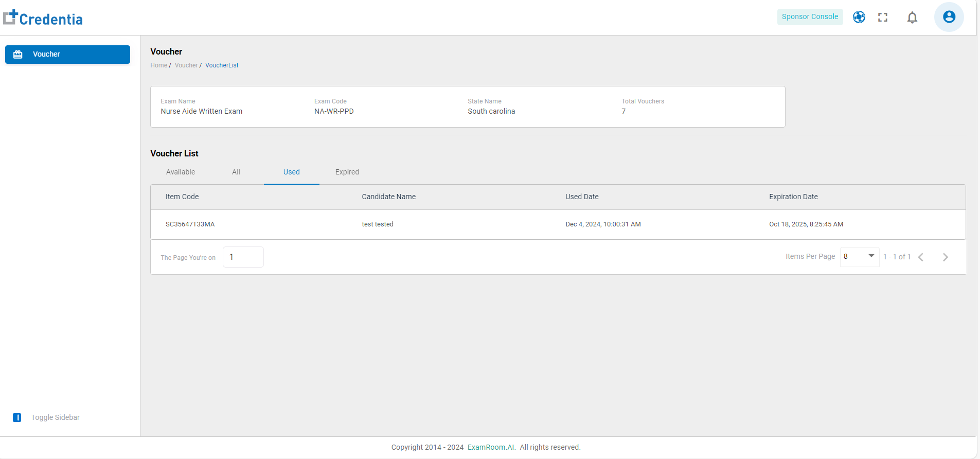Select item code SC35647T33MA
The height and width of the screenshot is (459, 980).
click(190, 224)
